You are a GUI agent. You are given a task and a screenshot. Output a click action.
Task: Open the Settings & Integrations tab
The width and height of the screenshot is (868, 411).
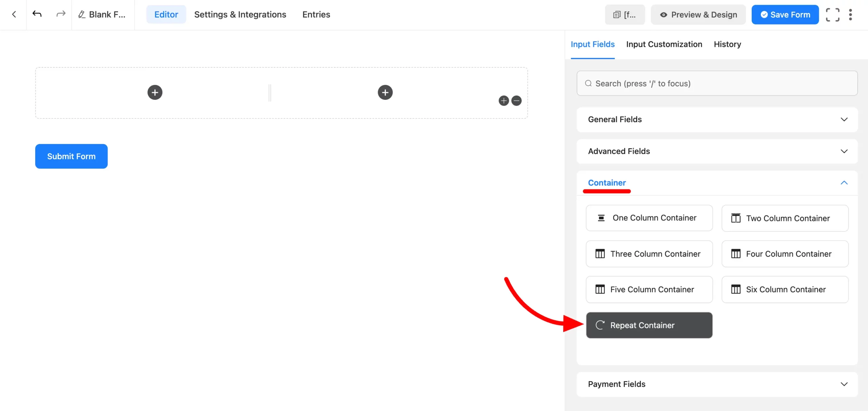click(x=240, y=15)
